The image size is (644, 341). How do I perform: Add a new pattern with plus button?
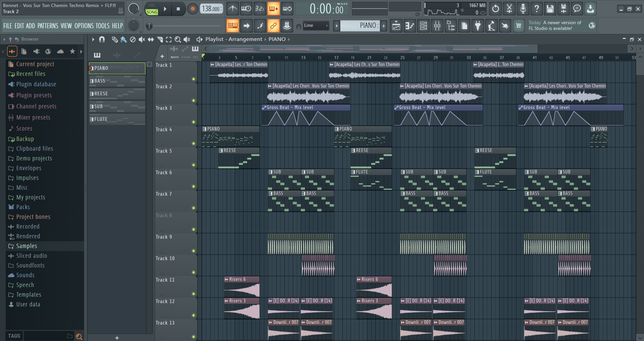click(384, 26)
